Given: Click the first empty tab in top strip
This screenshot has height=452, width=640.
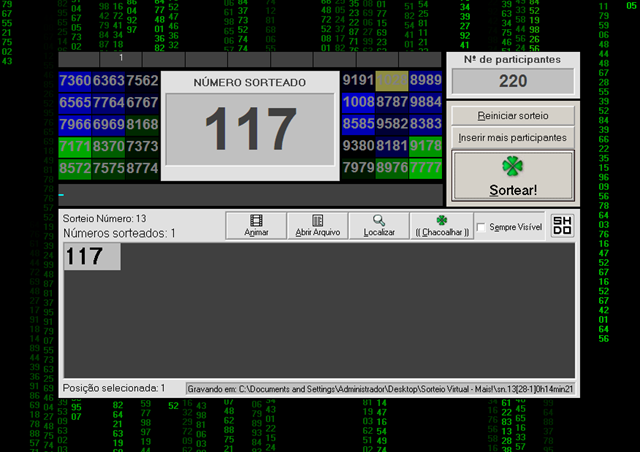Looking at the screenshot, I should (x=79, y=59).
